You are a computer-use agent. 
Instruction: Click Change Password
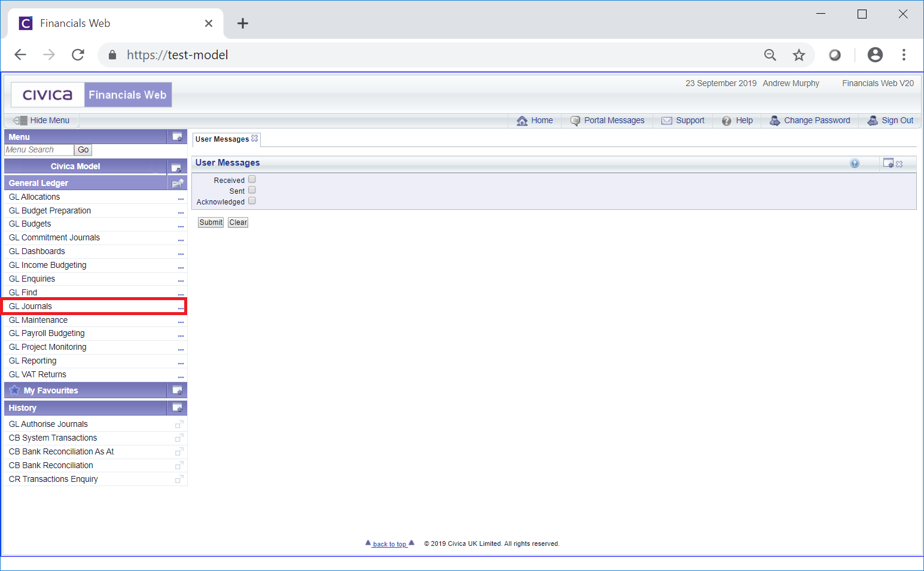[x=810, y=120]
